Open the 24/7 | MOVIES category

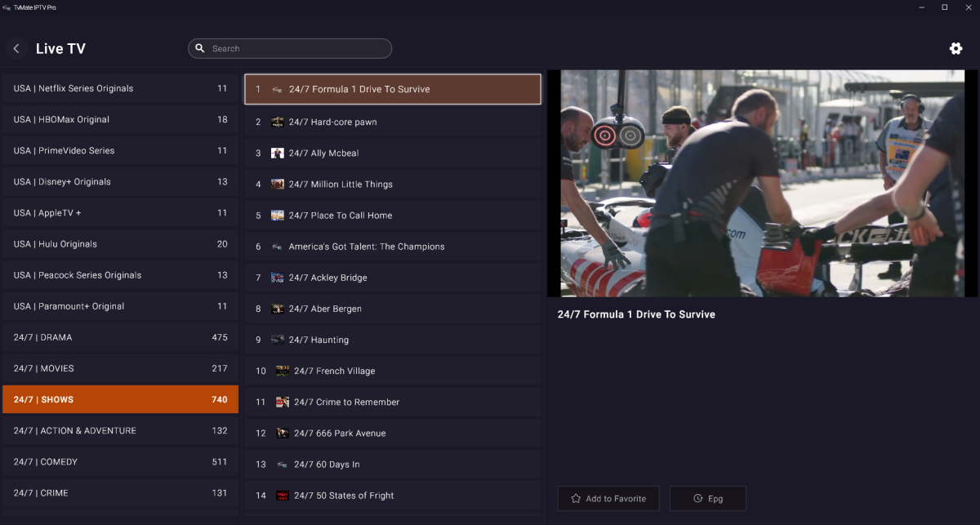pos(120,368)
